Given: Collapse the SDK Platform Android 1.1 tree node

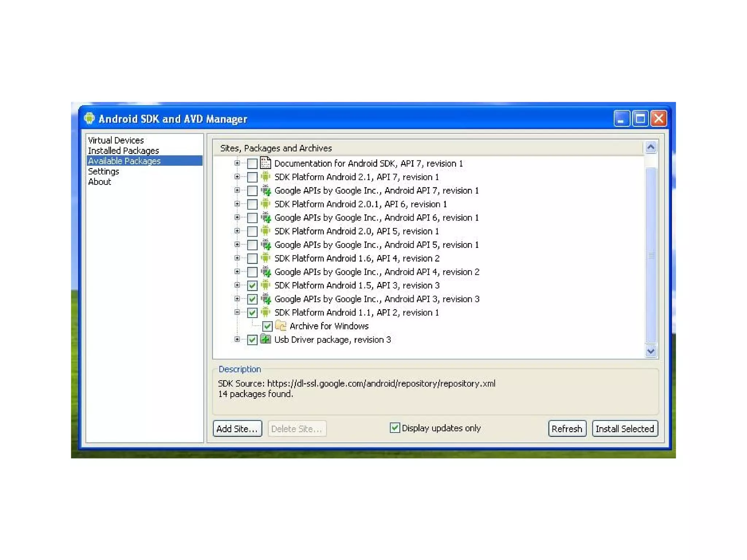Looking at the screenshot, I should [x=237, y=312].
